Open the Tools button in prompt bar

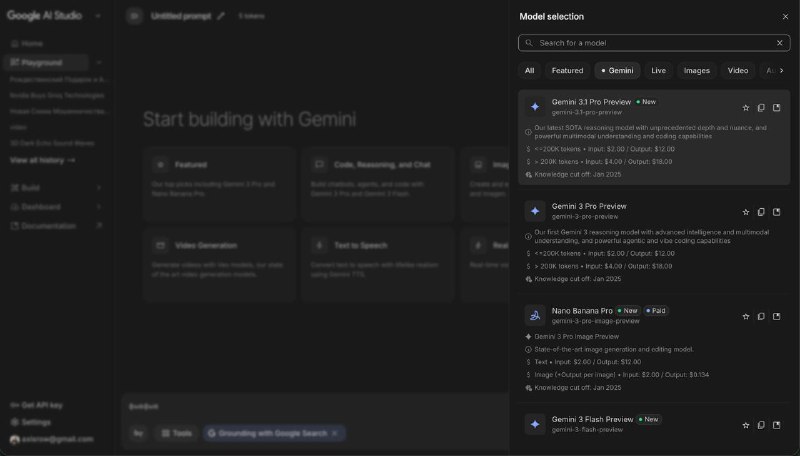tap(177, 433)
